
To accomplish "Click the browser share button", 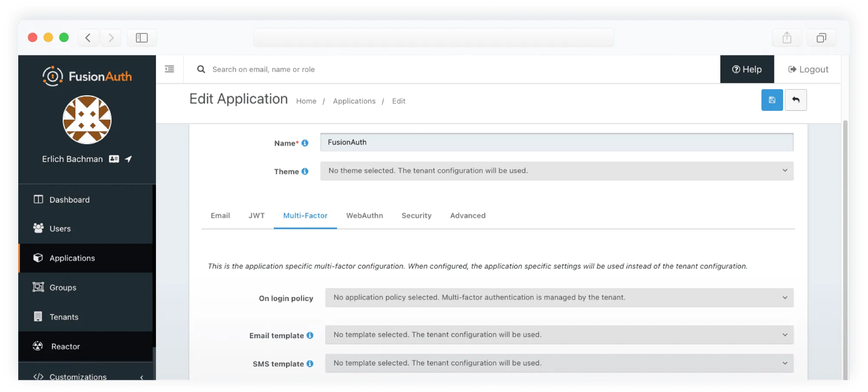I will point(787,38).
